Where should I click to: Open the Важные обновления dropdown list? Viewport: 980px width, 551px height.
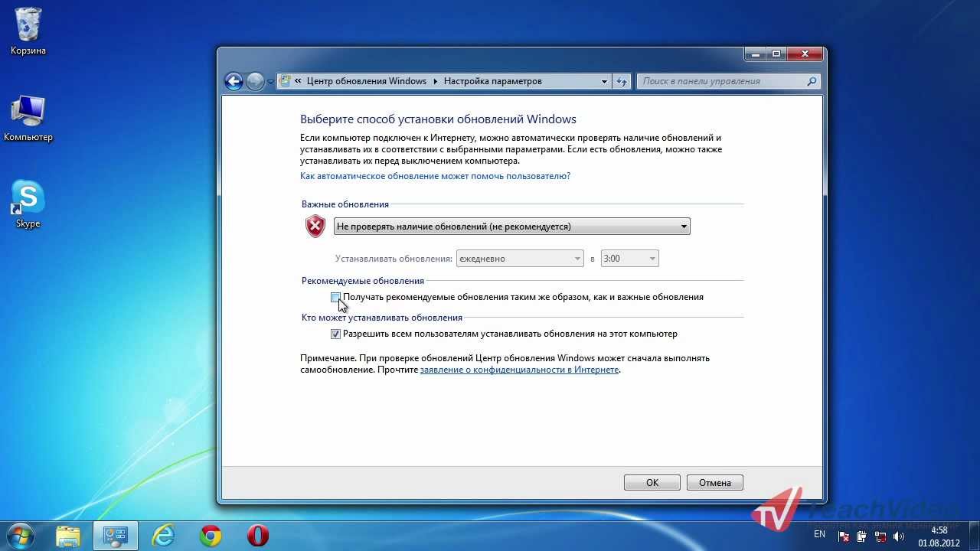(x=511, y=227)
